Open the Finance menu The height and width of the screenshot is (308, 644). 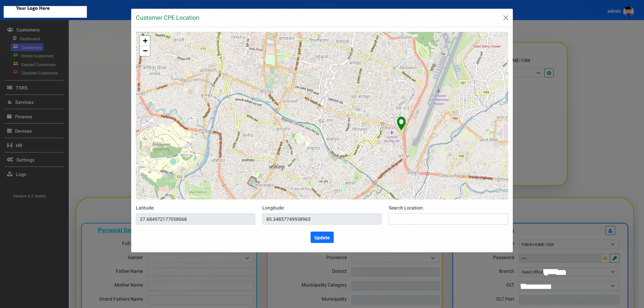(x=23, y=117)
